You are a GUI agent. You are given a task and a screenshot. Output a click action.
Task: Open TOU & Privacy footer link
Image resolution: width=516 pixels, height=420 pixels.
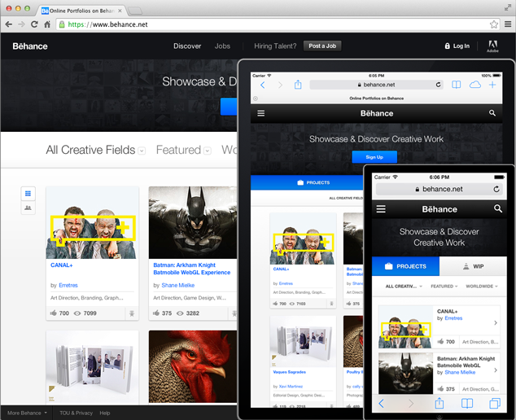click(x=76, y=413)
